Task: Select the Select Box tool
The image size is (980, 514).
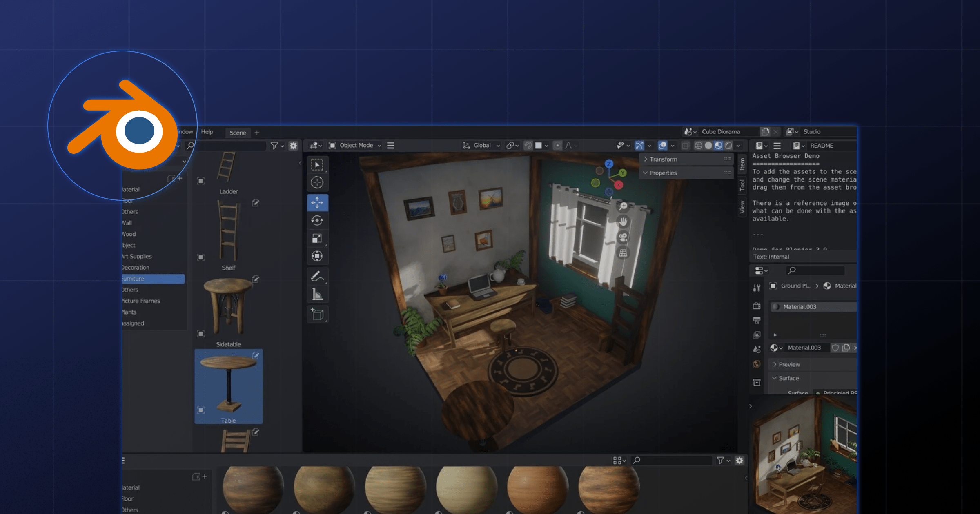Action: coord(317,164)
